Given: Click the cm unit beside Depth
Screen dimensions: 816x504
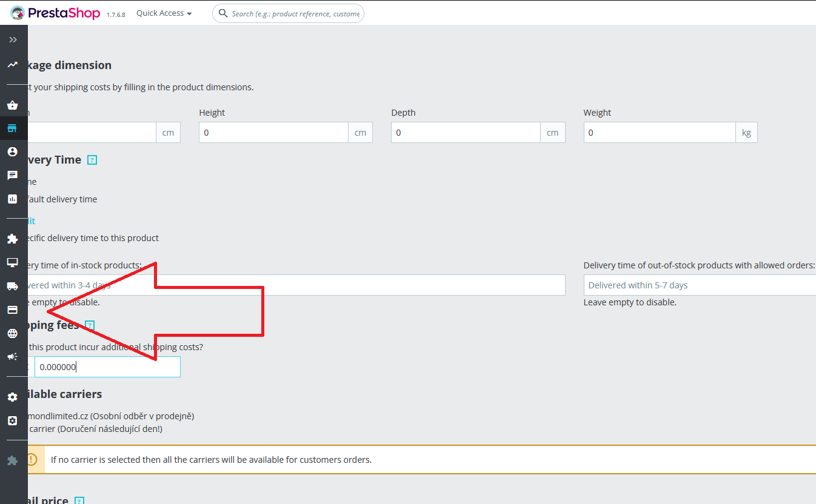Looking at the screenshot, I should tap(553, 133).
